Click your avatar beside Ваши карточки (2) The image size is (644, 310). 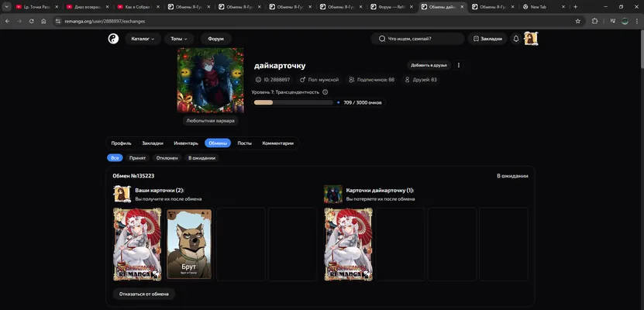click(122, 194)
